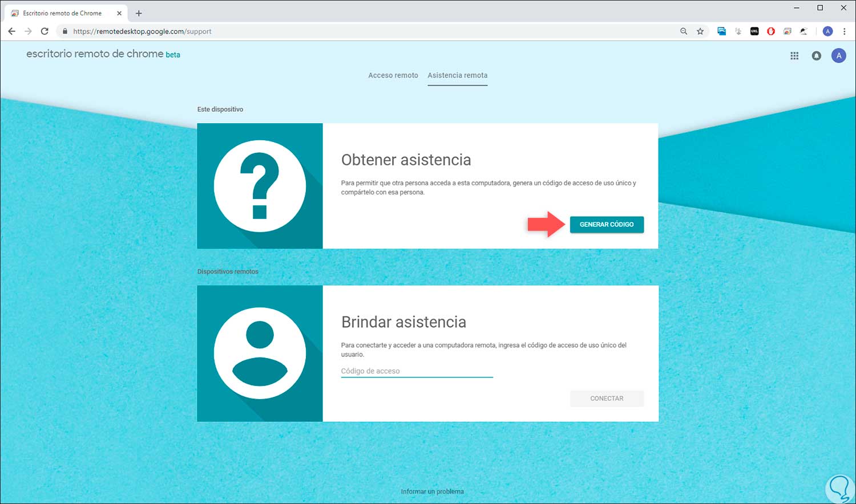Select the Escritorio remoto de Chrome browser tab
This screenshot has width=856, height=504.
click(66, 13)
